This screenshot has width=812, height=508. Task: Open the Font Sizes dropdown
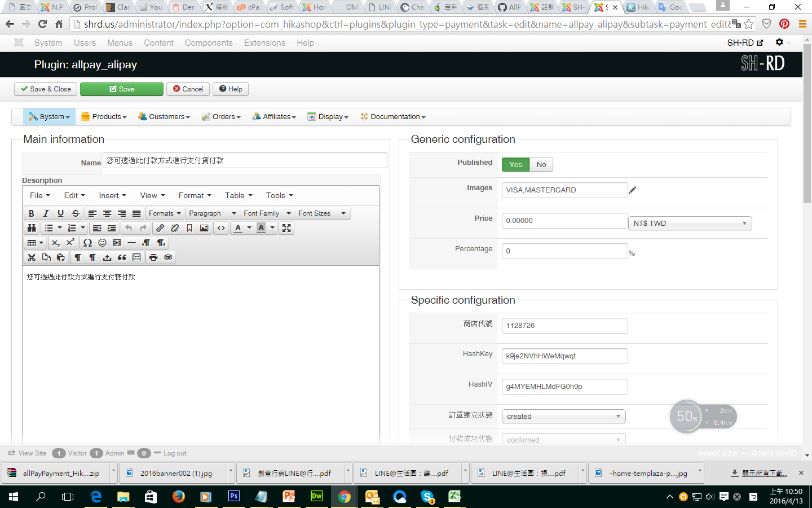tap(322, 213)
